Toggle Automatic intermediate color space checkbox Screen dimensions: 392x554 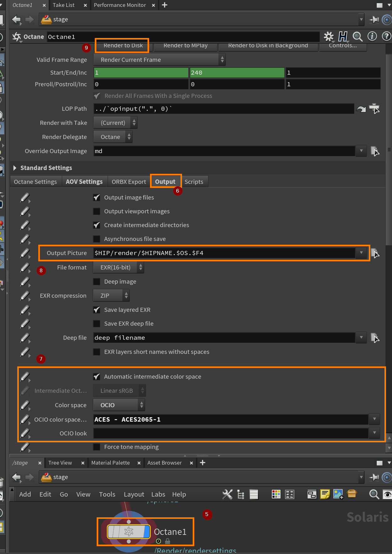click(x=97, y=377)
